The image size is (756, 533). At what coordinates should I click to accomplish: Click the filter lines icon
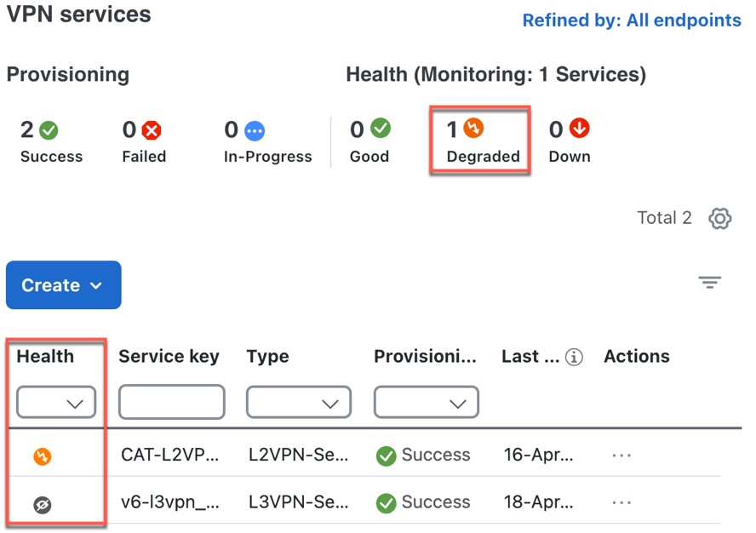pos(709,282)
